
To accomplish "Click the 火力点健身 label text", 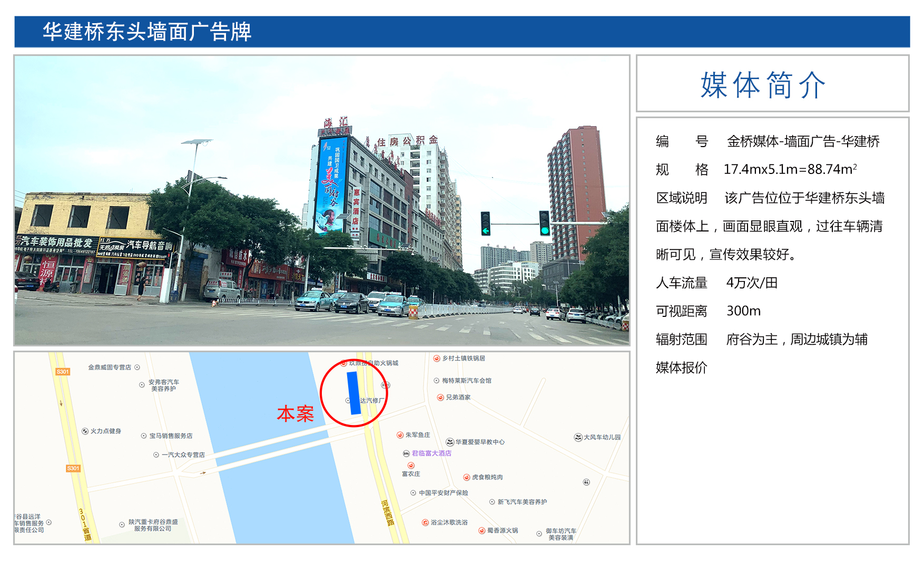I will tap(106, 431).
